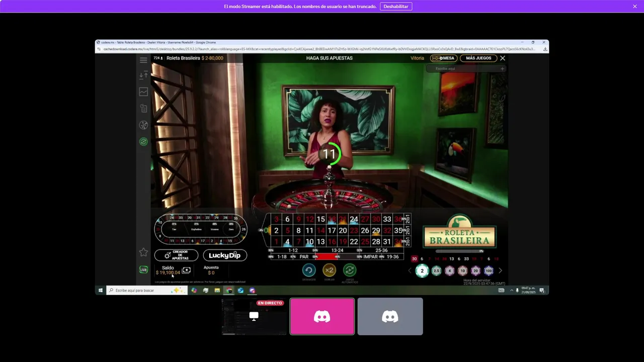
Task: Click the Windows taskbar search box
Action: pyautogui.click(x=146, y=291)
